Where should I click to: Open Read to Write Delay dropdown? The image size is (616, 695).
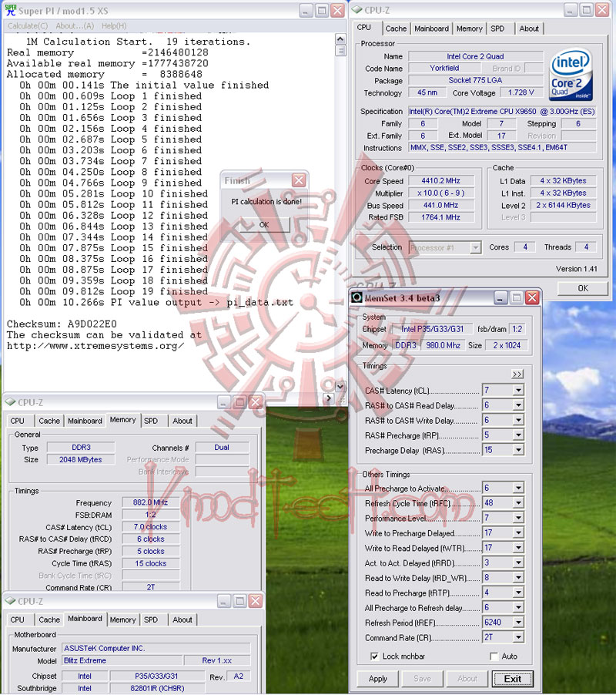tap(518, 578)
